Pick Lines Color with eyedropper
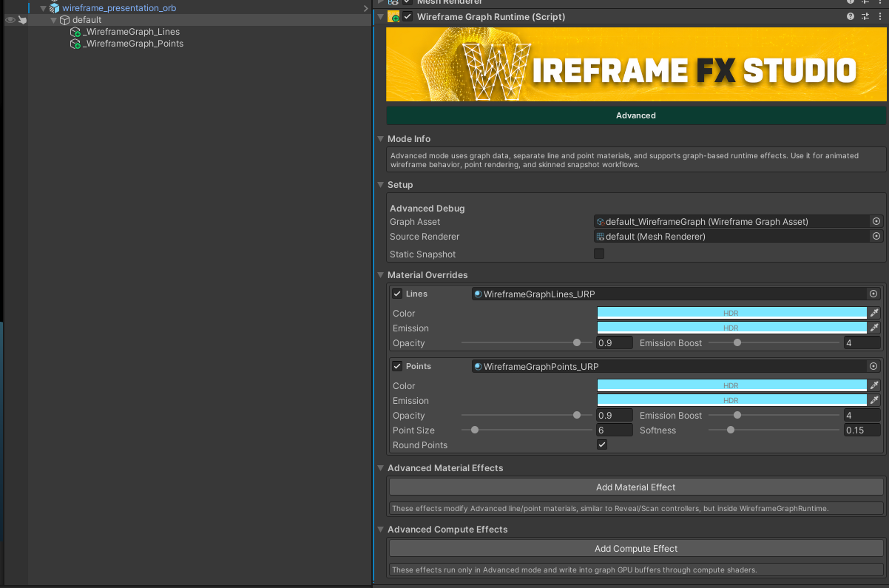Viewport: 889px width, 588px height. [x=874, y=313]
